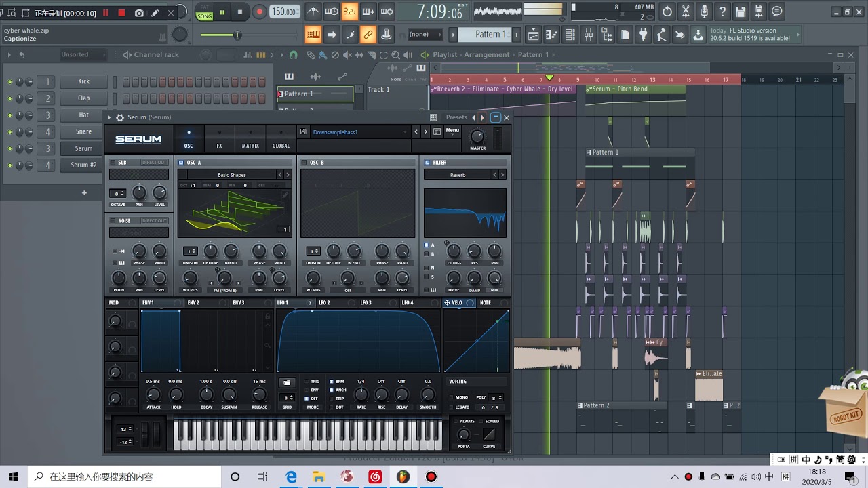
Task: Enable the LEGATO voicing checkbox
Action: (451, 407)
